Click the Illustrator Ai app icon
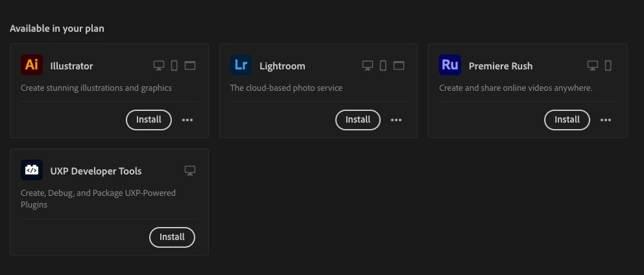This screenshot has height=275, width=644. [x=32, y=65]
